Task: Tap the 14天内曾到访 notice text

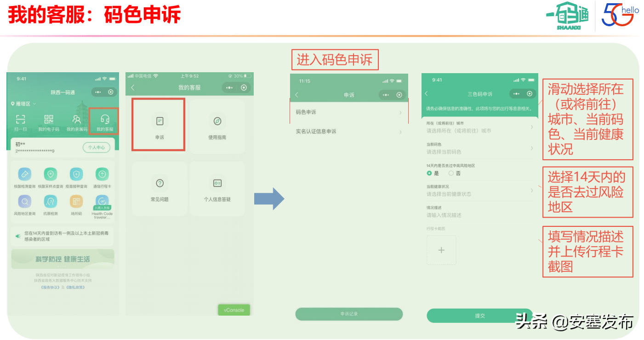Action: (x=67, y=236)
